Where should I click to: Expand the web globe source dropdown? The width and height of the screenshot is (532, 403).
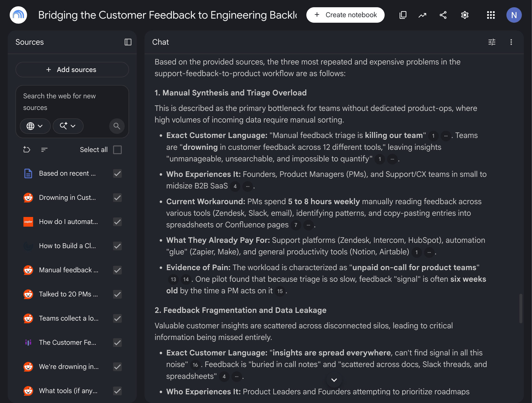(35, 126)
